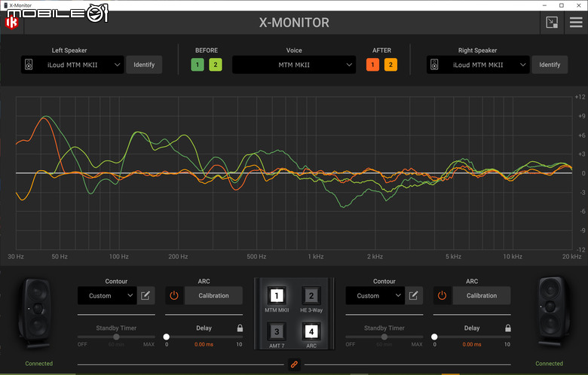
Task: Edit the left Contour custom preset
Action: pos(145,296)
